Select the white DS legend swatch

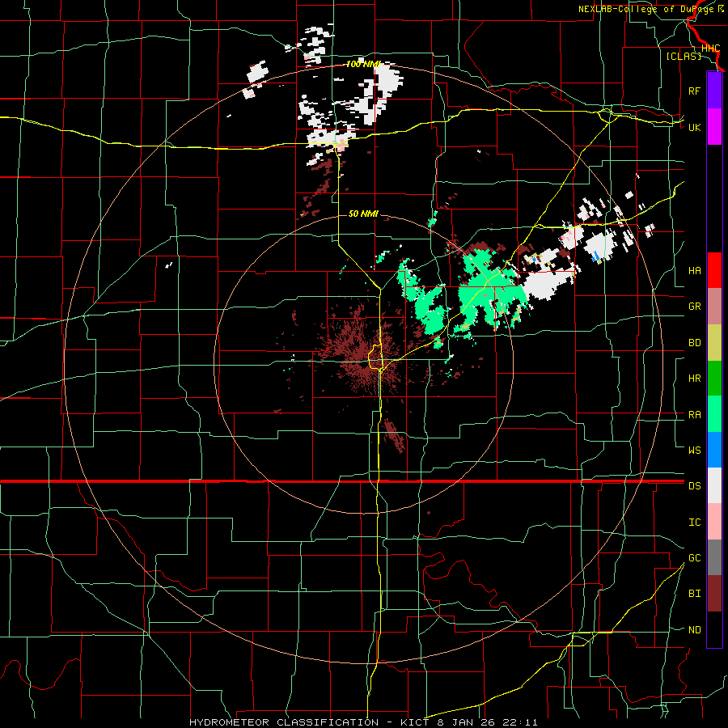pyautogui.click(x=714, y=485)
